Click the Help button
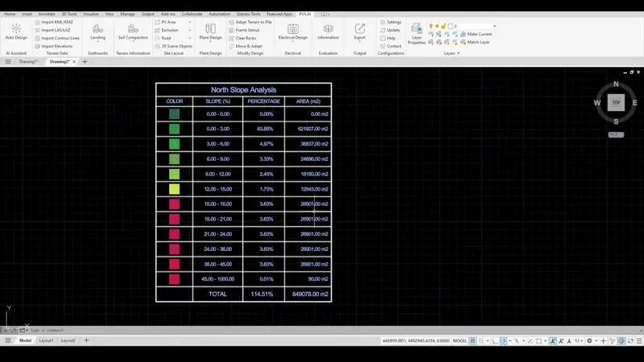The height and width of the screenshot is (362, 644). tap(388, 38)
